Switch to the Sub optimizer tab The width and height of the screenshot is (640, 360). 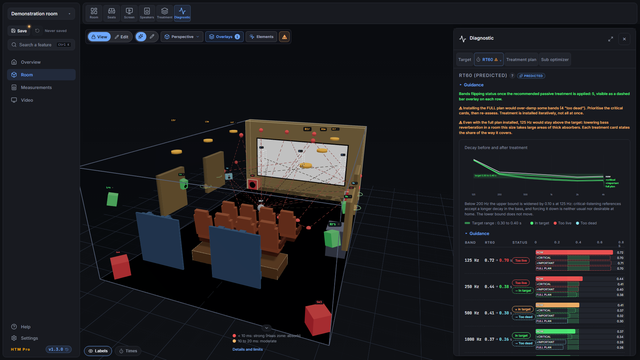(555, 60)
